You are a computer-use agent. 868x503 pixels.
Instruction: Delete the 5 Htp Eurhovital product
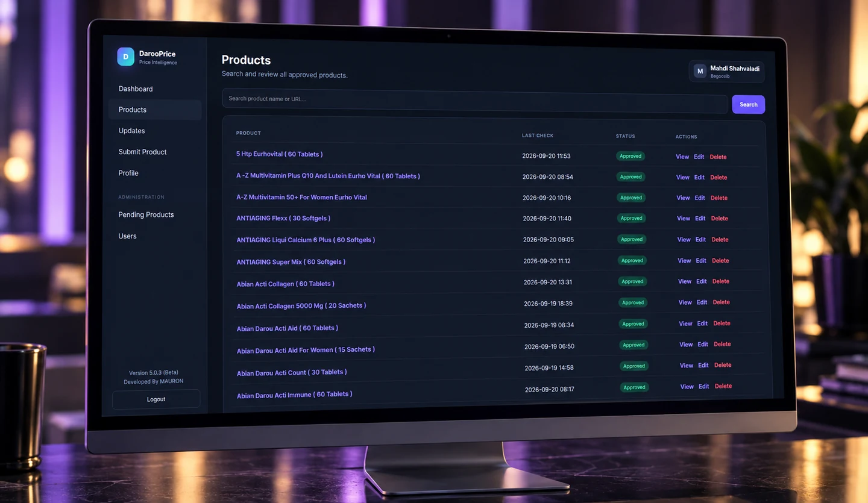coord(718,157)
